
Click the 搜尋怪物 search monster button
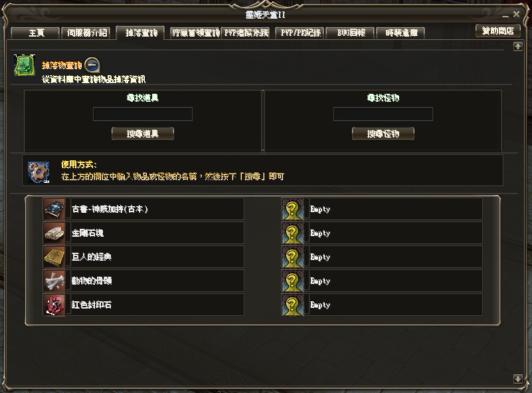point(383,134)
